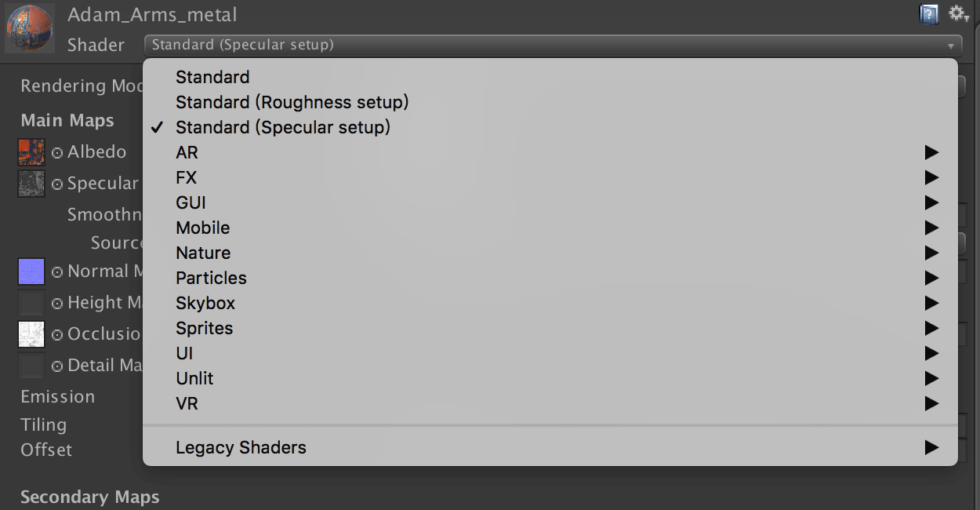
Task: Pick texture via Detail Mask circle selector
Action: coord(57,366)
